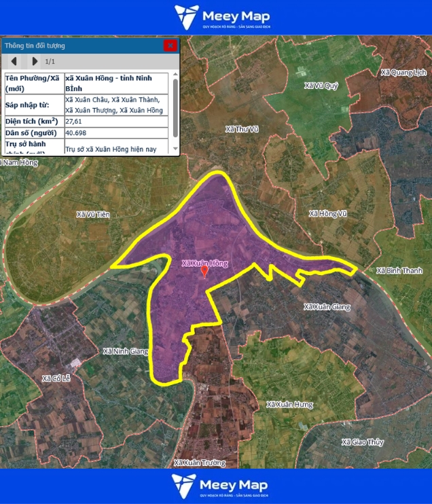This screenshot has height=504, width=432.
Task: Click the Xã Thư Vũ map label
Action: click(x=242, y=129)
